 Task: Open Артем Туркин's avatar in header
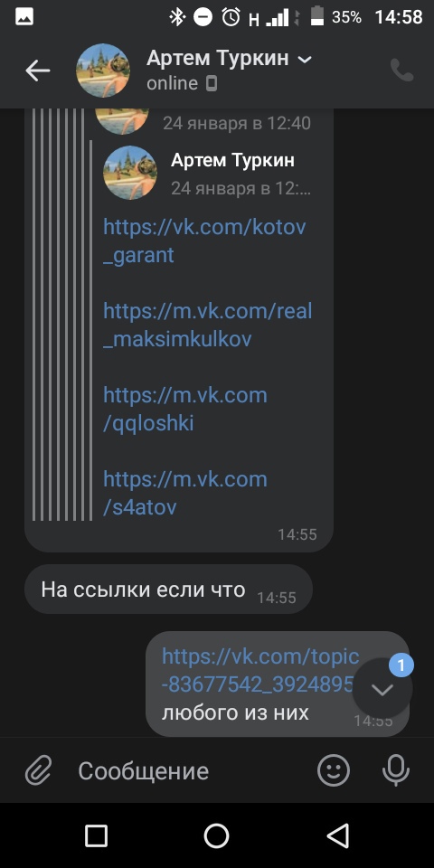(x=103, y=71)
